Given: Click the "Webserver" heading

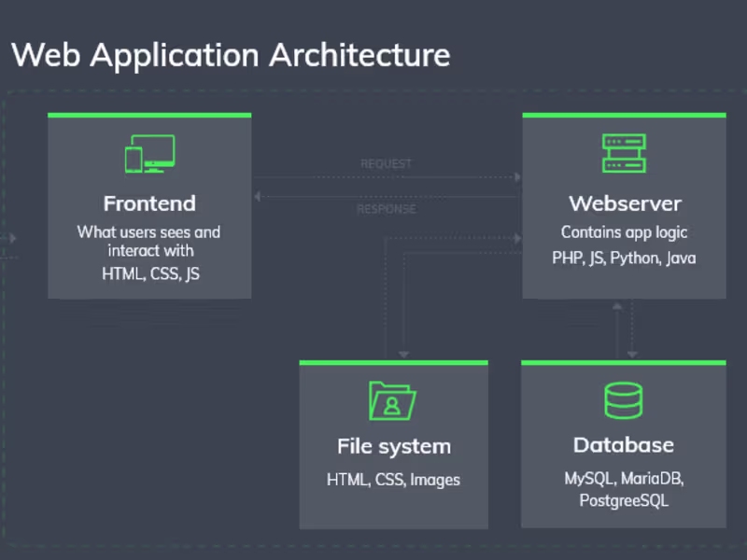Looking at the screenshot, I should click(x=625, y=203).
